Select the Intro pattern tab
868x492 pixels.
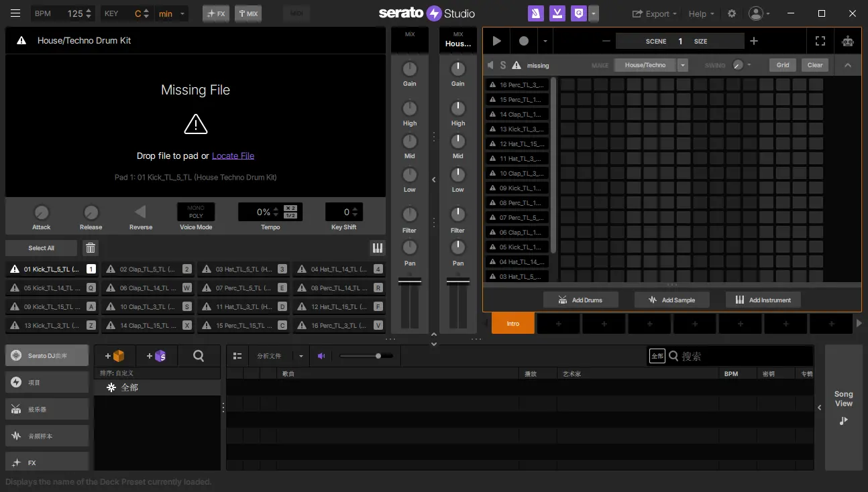(512, 323)
